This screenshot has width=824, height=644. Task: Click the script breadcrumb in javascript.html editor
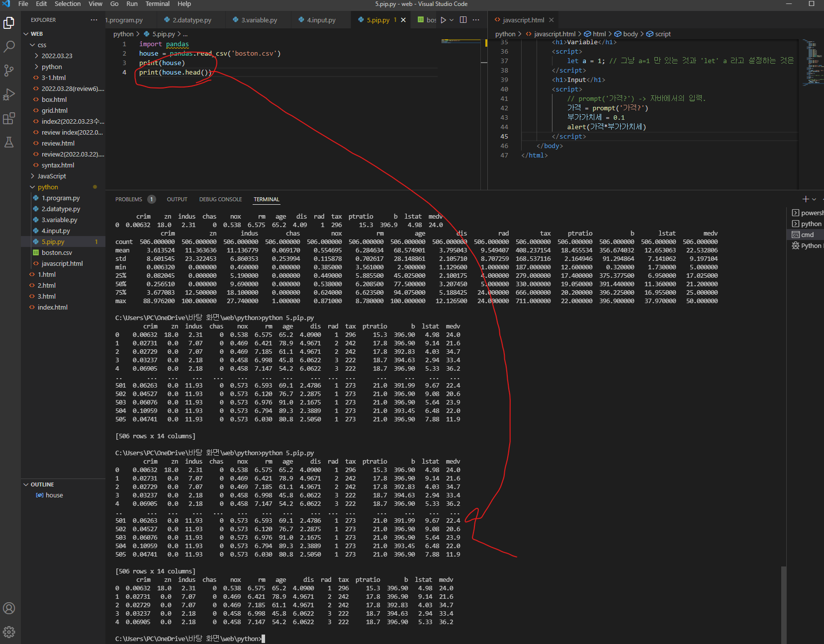tap(658, 34)
